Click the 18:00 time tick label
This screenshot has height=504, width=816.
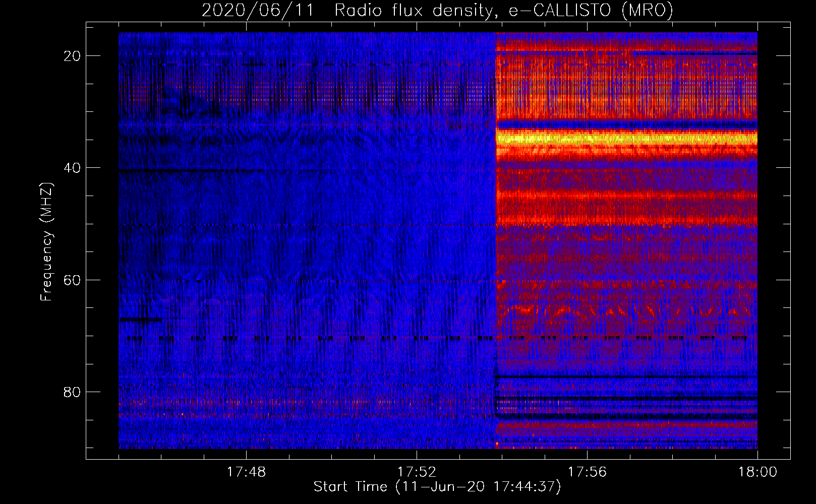[x=757, y=472]
